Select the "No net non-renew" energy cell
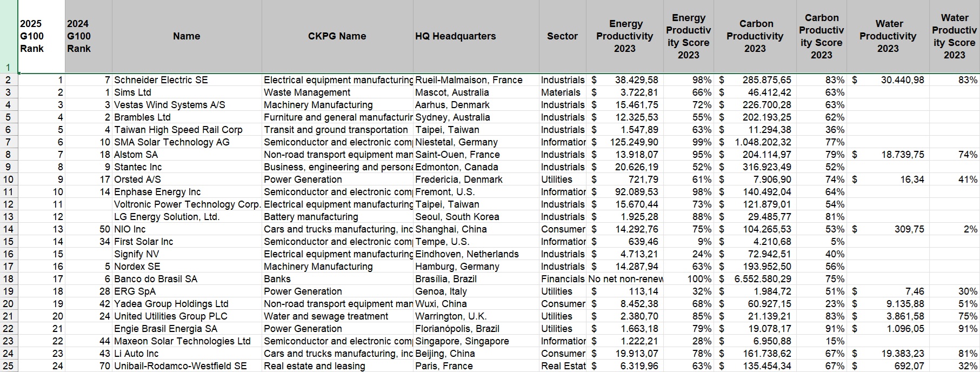This screenshot has height=372, width=980. (x=625, y=279)
